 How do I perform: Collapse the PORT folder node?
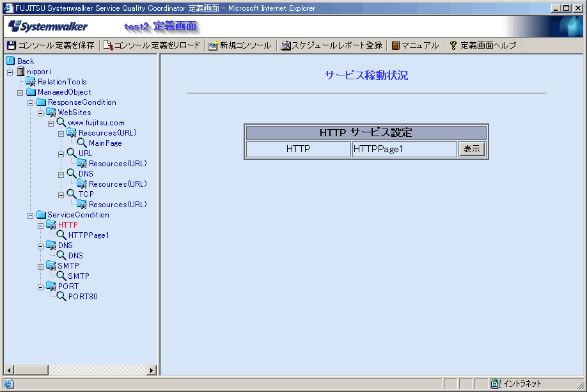pos(40,287)
